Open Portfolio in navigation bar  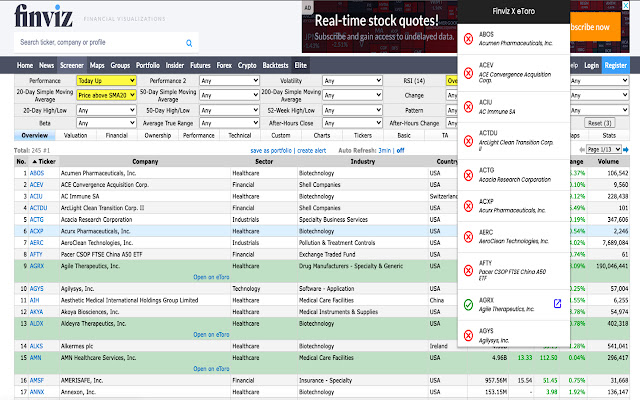[x=148, y=65]
